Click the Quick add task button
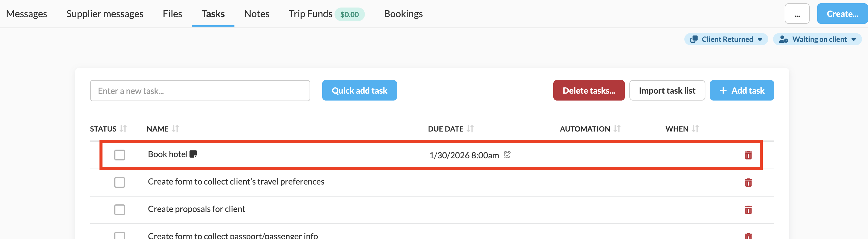The width and height of the screenshot is (868, 239). coord(359,91)
